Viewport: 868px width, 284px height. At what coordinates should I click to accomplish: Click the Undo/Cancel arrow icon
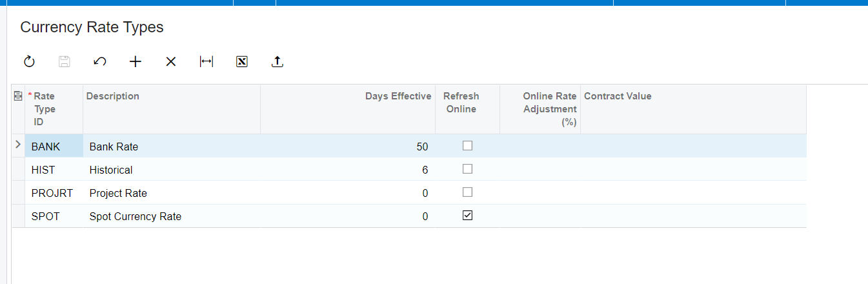click(99, 62)
